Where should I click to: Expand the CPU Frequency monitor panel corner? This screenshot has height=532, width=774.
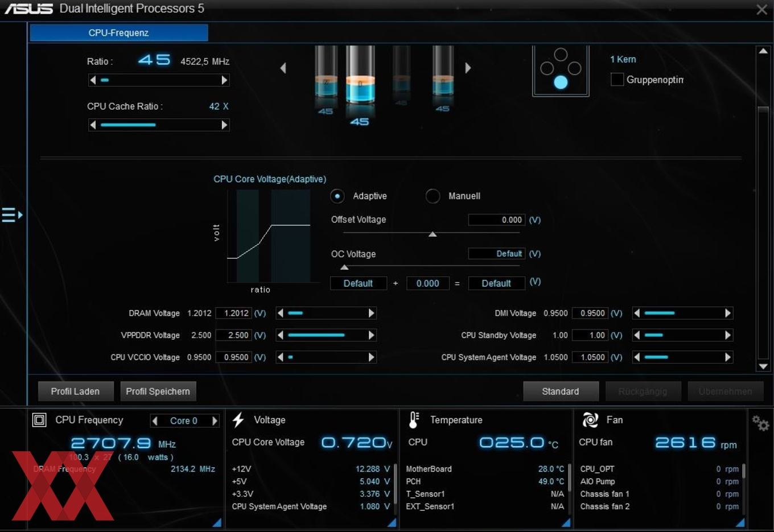click(217, 522)
